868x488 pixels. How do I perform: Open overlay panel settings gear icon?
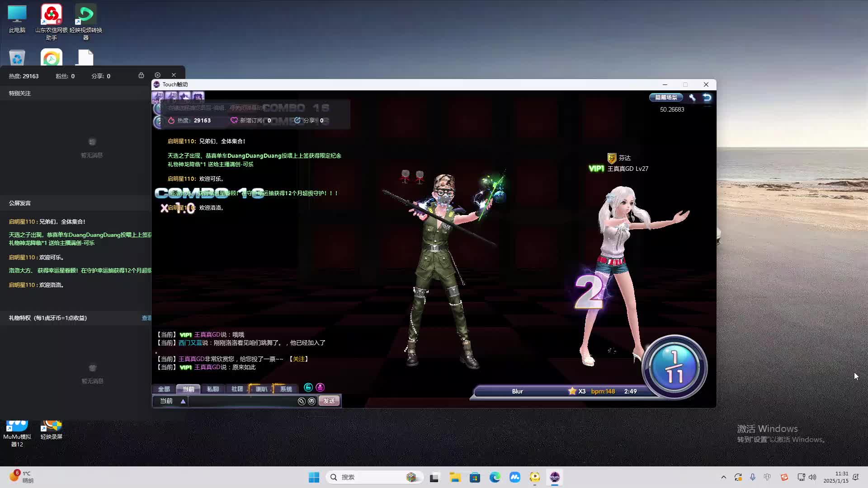point(157,75)
